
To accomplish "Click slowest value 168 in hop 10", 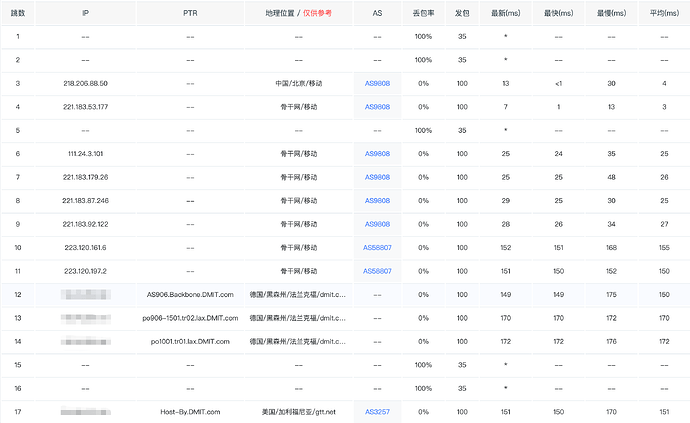I will coord(611,247).
